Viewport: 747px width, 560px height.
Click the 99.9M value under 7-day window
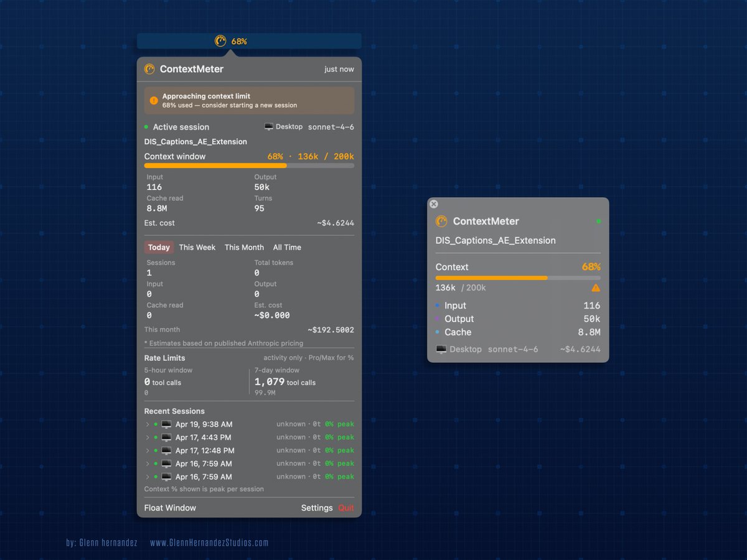pyautogui.click(x=265, y=393)
